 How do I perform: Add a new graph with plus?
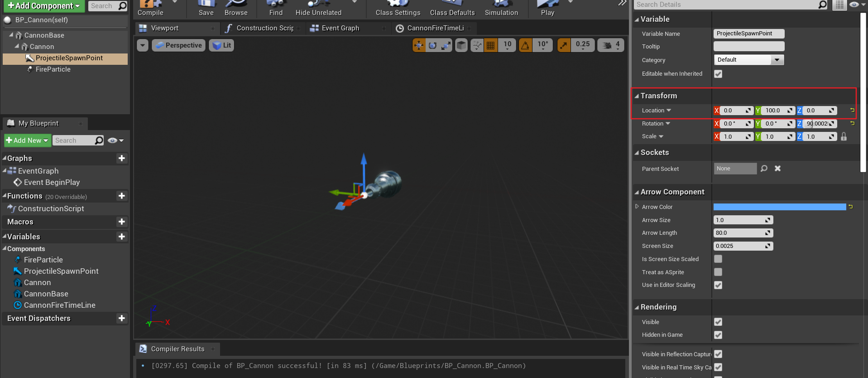click(x=121, y=158)
